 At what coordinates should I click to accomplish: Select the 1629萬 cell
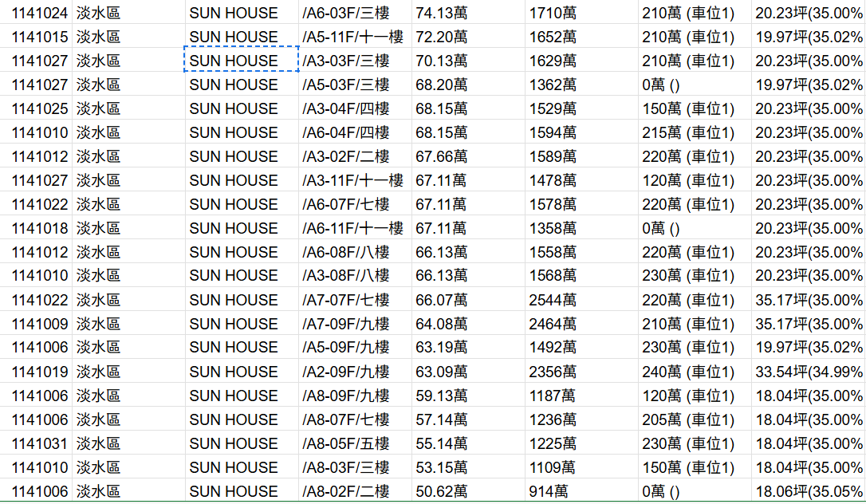pos(581,60)
